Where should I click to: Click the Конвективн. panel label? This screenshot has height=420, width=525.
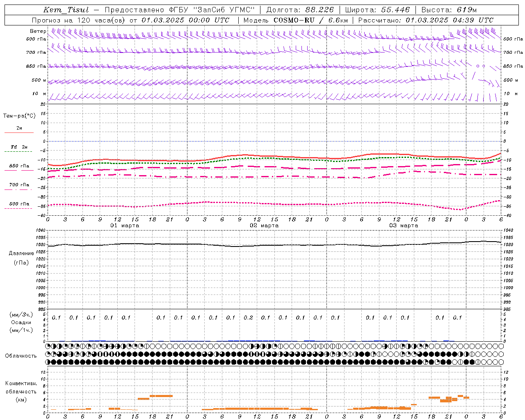coord(21,383)
